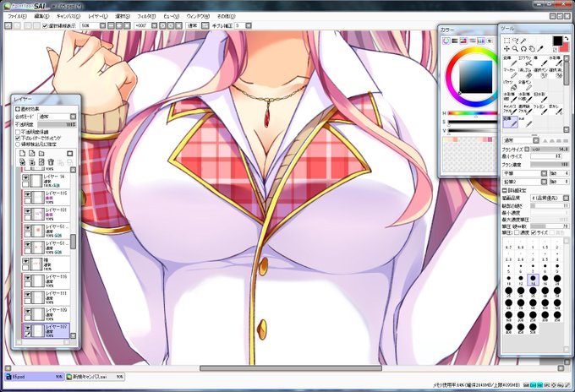The height and width of the screenshot is (392, 575).
Task: Create a new normal layer
Action: click(x=22, y=154)
